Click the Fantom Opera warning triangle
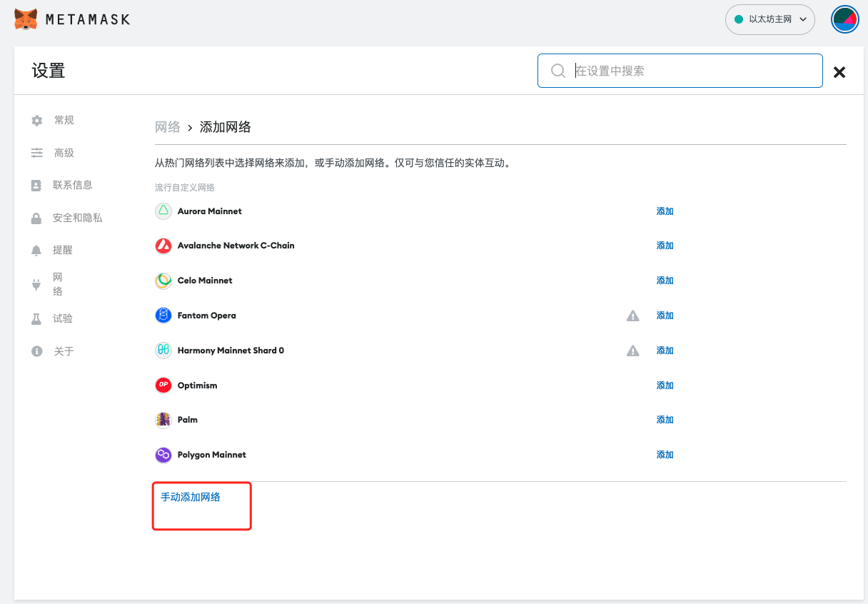868x604 pixels. coord(632,316)
